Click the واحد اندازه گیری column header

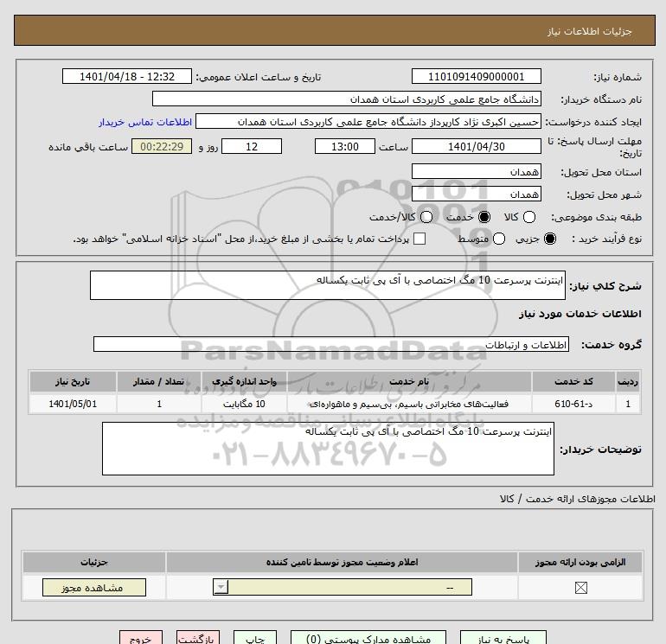click(x=244, y=381)
